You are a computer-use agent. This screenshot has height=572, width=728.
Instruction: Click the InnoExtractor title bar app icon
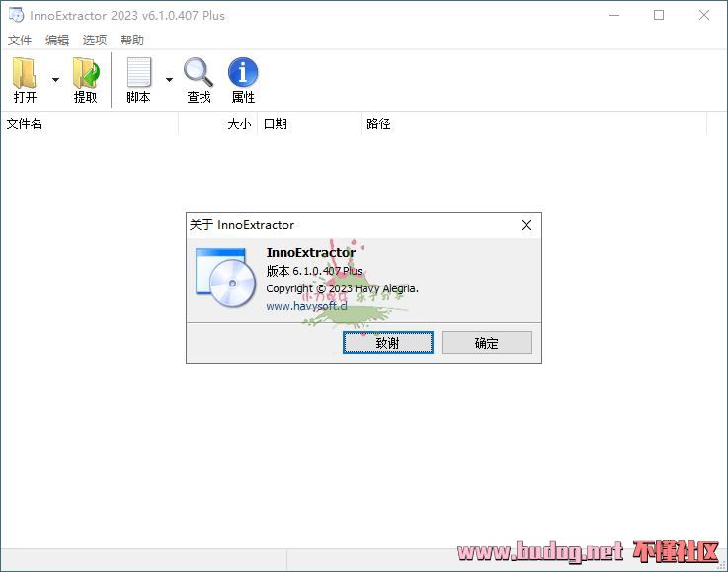[x=16, y=15]
